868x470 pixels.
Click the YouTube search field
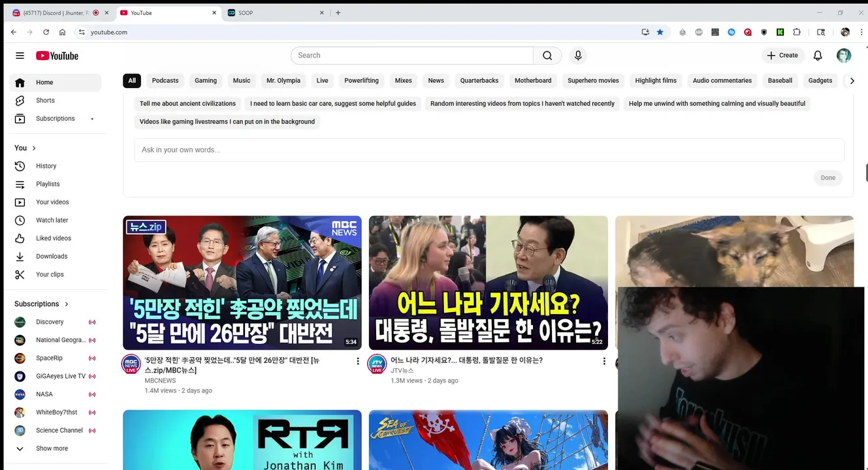click(x=412, y=55)
